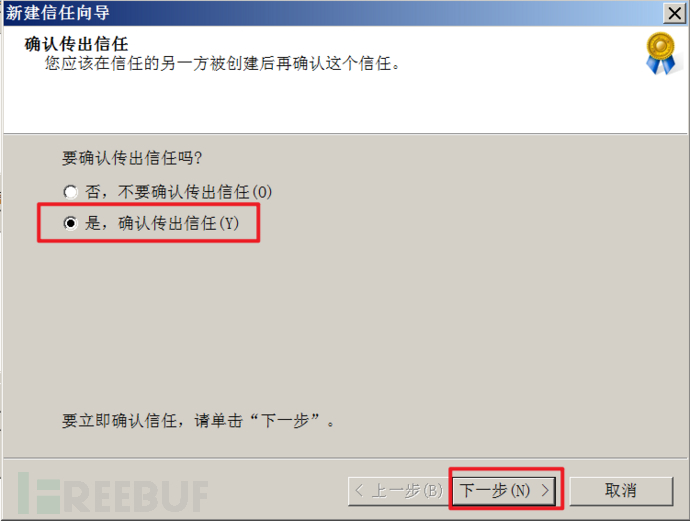Click the right chevron on 下一步 button
The image size is (690, 521).
point(545,490)
